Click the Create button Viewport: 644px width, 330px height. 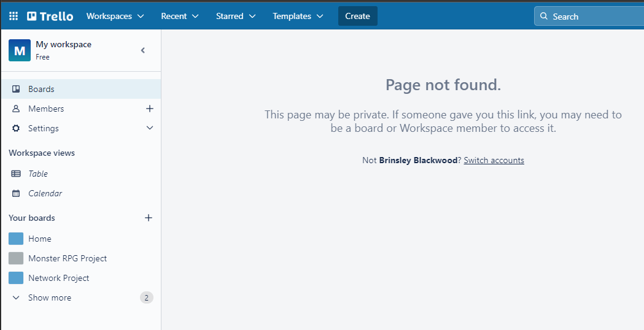click(357, 16)
